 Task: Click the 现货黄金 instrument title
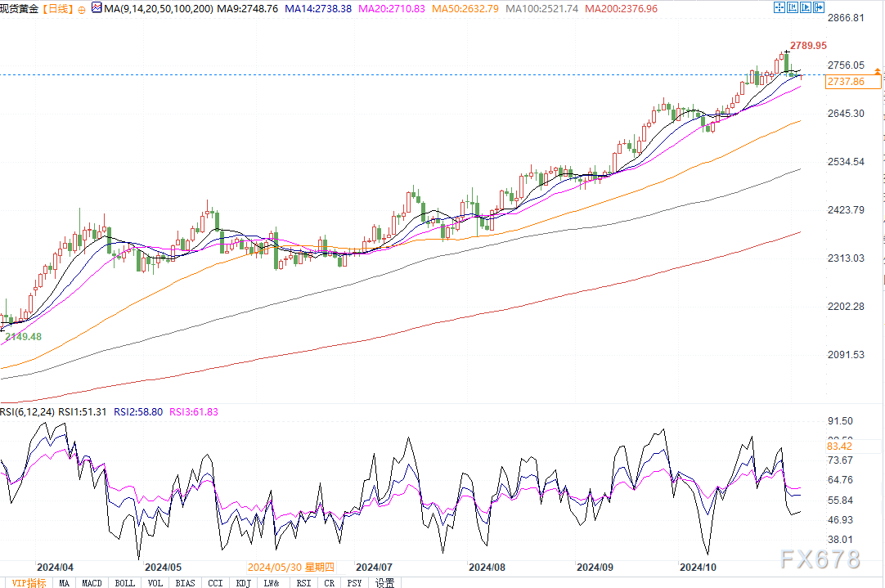coord(19,8)
